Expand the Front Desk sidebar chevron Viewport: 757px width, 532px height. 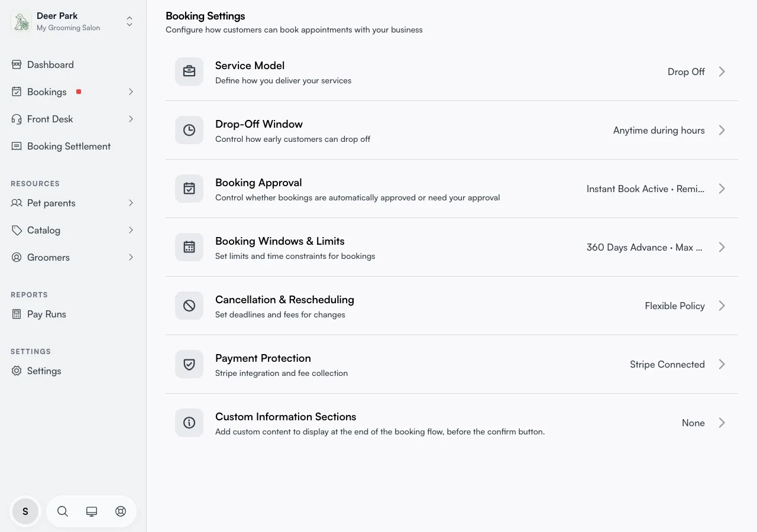click(131, 119)
